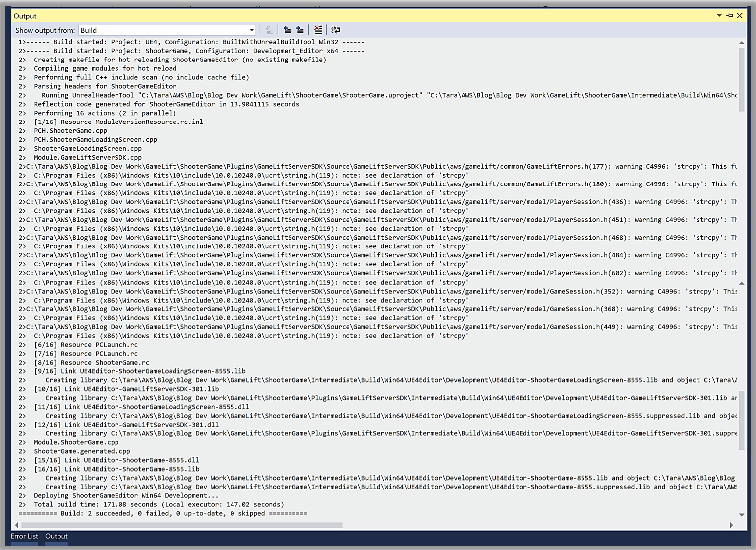Click the horizontal scrollbar thumb
This screenshot has height=550, width=756.
tap(181, 525)
